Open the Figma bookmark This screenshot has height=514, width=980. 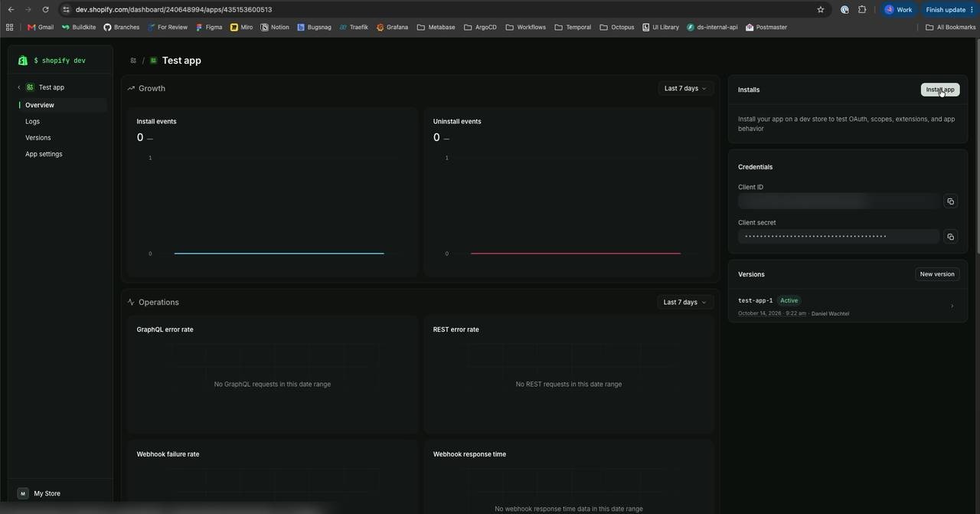click(x=209, y=28)
